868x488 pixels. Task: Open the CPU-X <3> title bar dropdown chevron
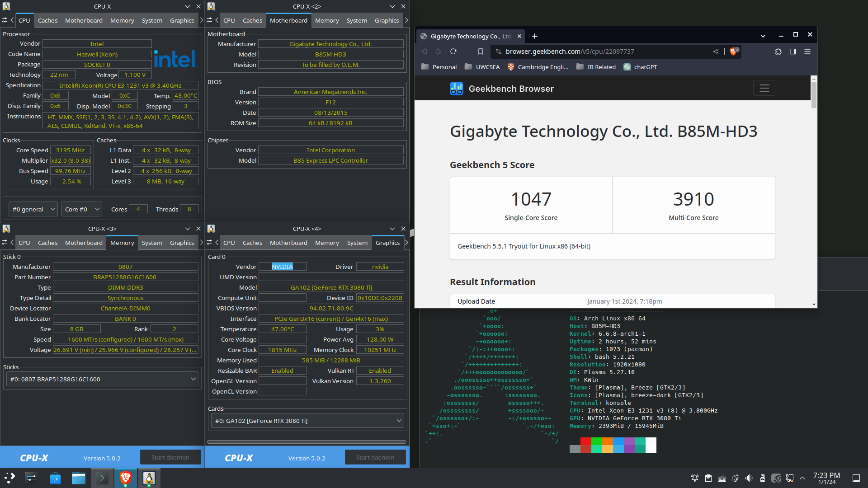pos(188,229)
